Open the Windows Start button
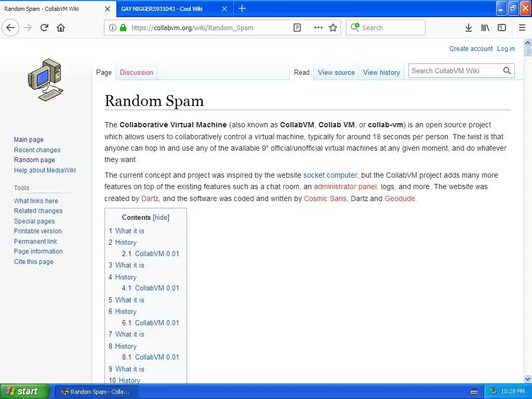The height and width of the screenshot is (399, 532). coord(24,391)
